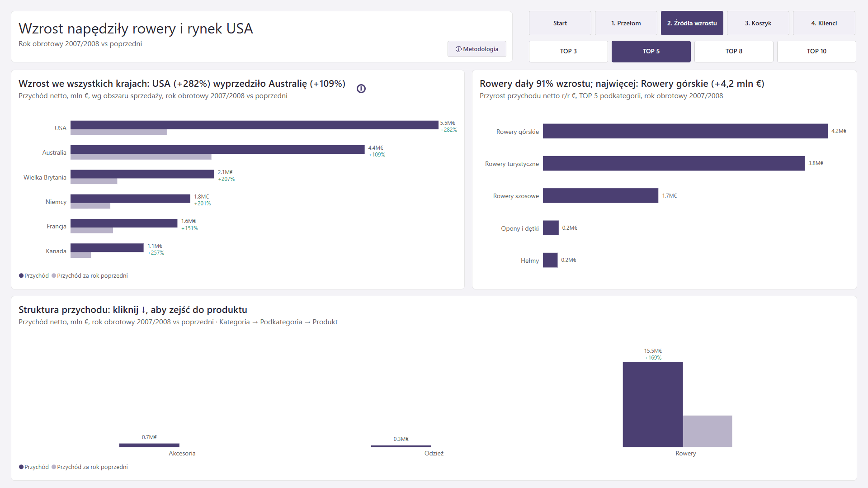Click the 'Akcesoria' axis label
This screenshot has height=488, width=868.
click(x=182, y=454)
